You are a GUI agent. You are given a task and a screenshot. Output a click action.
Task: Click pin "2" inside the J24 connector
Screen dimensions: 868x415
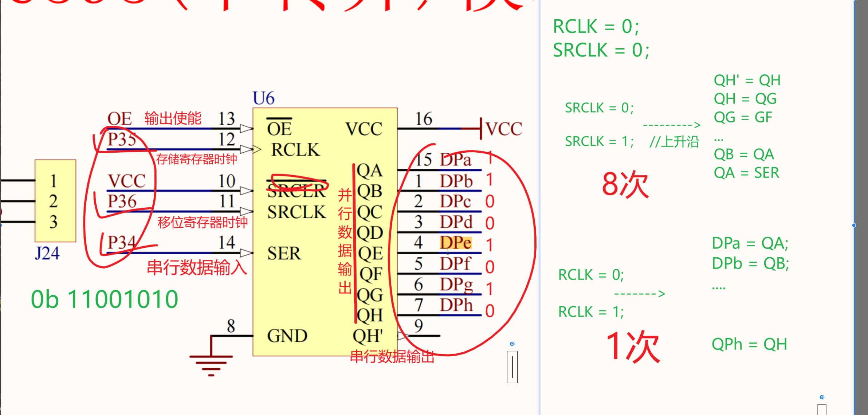[54, 201]
